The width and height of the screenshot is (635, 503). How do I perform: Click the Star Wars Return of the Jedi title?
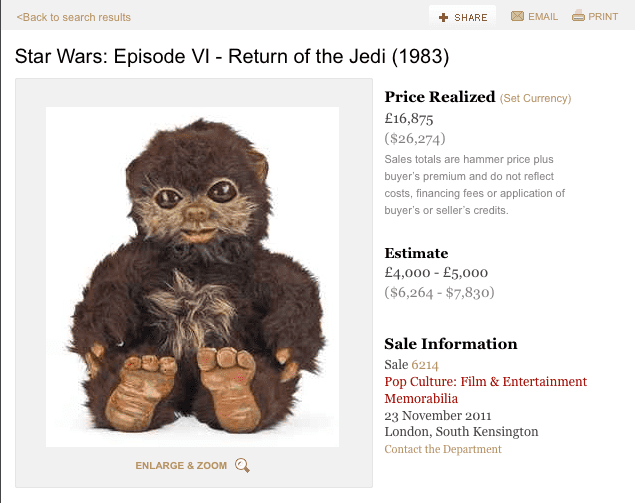[232, 56]
